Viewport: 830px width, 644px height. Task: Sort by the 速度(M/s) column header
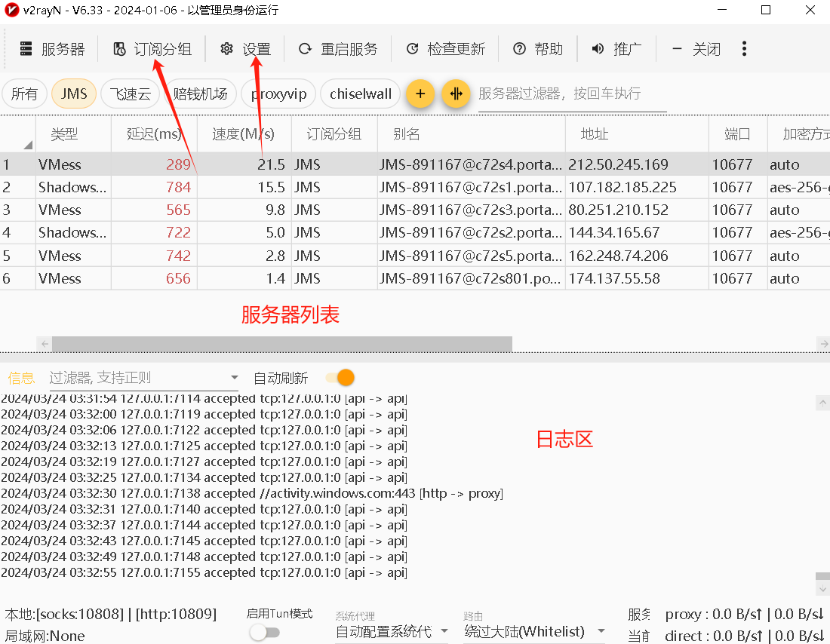pyautogui.click(x=244, y=134)
